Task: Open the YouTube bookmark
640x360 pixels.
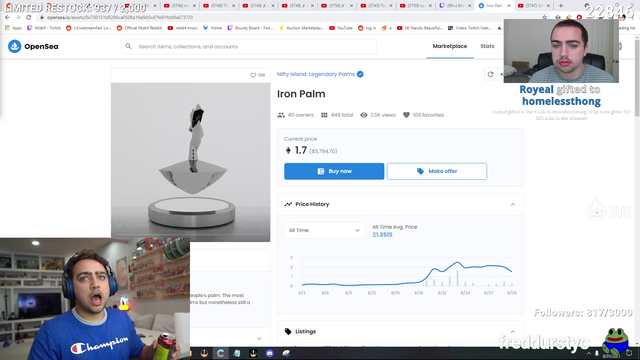Action: pyautogui.click(x=341, y=28)
